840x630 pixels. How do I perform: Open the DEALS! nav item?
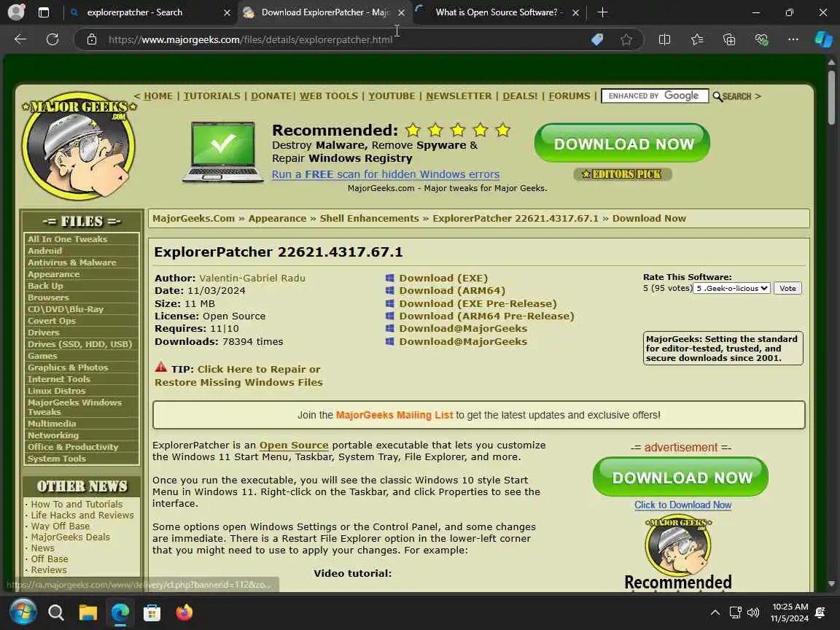tap(520, 96)
